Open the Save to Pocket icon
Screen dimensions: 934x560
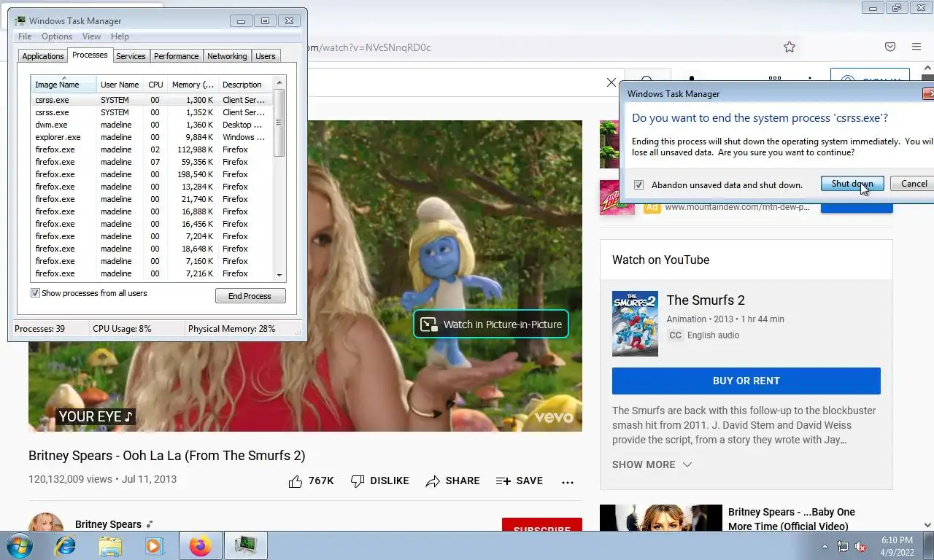[890, 47]
